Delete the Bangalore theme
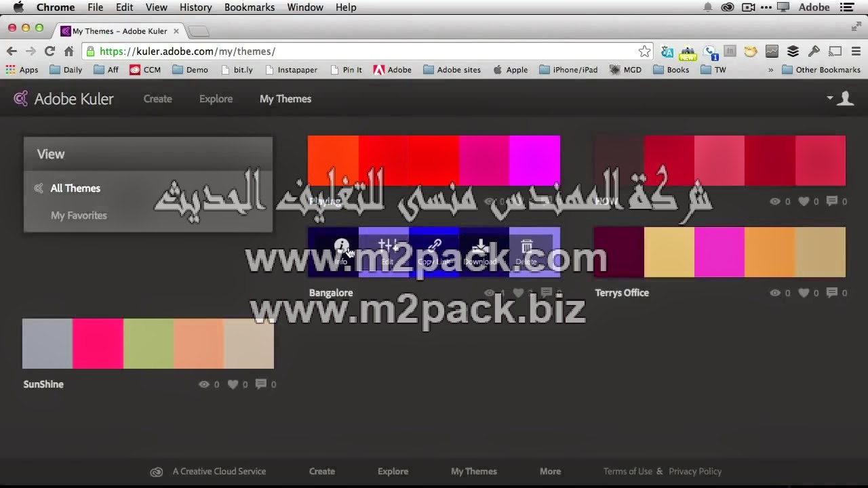 526,251
